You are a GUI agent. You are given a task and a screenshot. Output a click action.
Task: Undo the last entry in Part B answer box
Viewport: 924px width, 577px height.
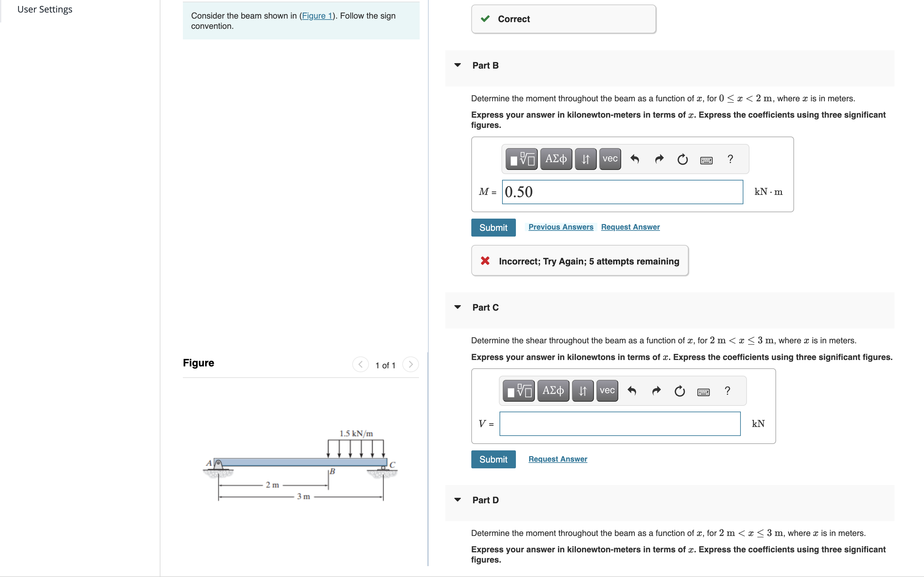pyautogui.click(x=635, y=159)
